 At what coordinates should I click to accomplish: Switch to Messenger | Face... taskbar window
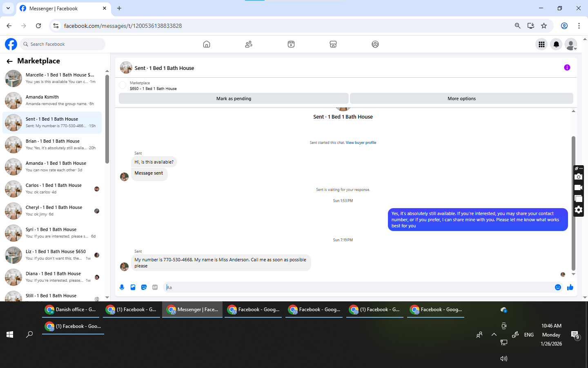click(192, 310)
